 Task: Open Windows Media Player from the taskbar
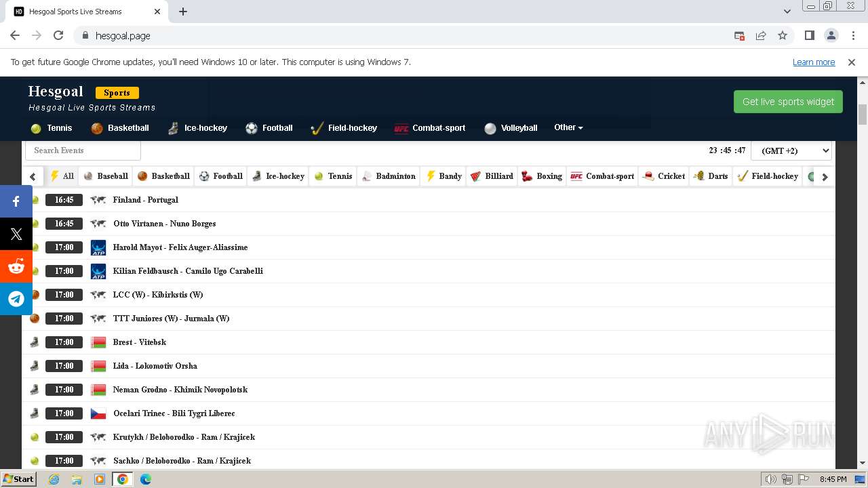point(100,479)
